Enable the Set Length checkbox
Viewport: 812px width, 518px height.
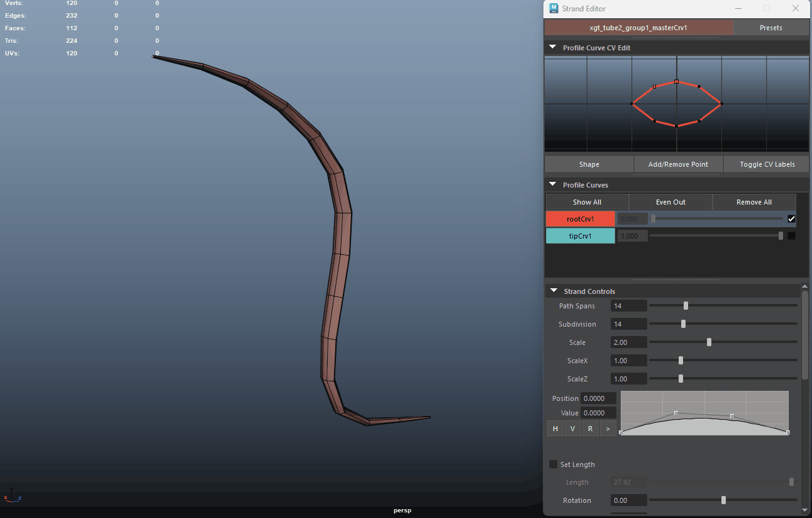tap(553, 465)
